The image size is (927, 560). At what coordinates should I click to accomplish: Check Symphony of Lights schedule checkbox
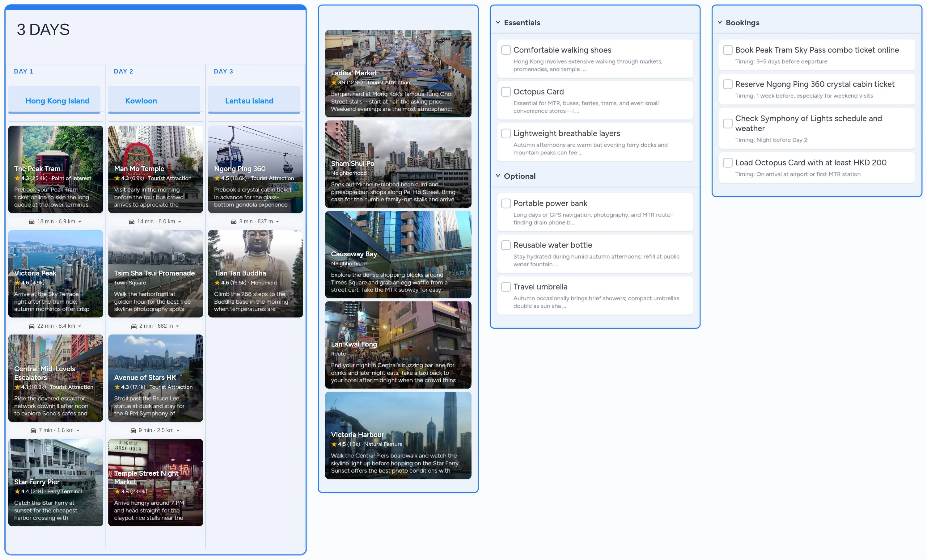[728, 123]
